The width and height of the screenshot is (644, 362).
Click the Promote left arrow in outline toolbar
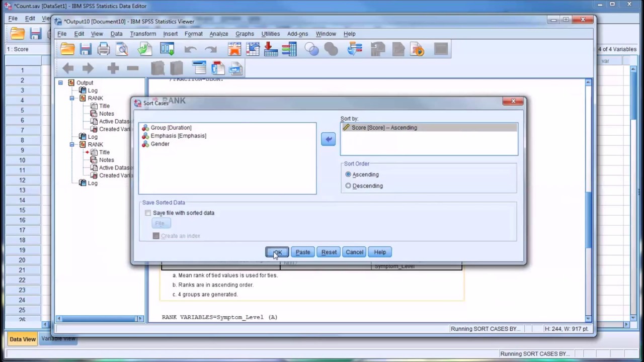click(68, 68)
